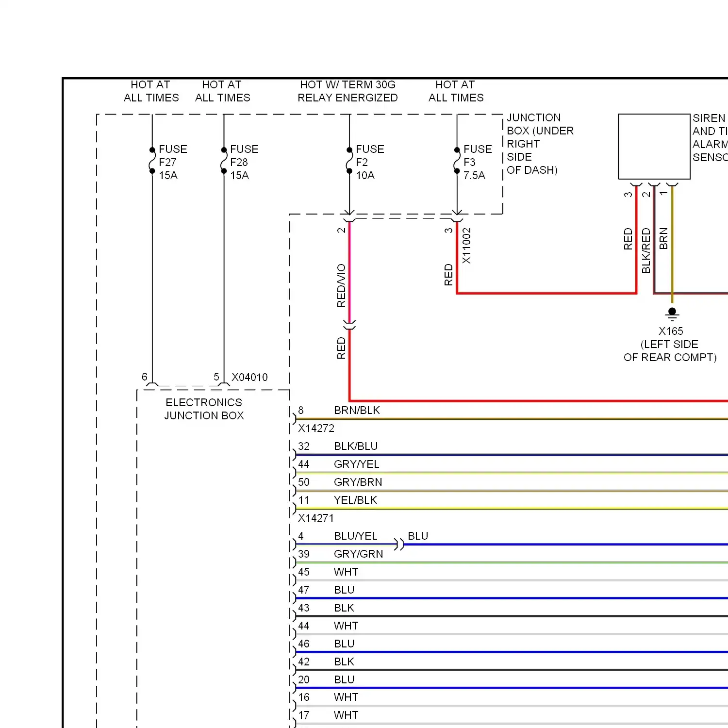Click the WHT wire label at pin 16

click(x=346, y=697)
